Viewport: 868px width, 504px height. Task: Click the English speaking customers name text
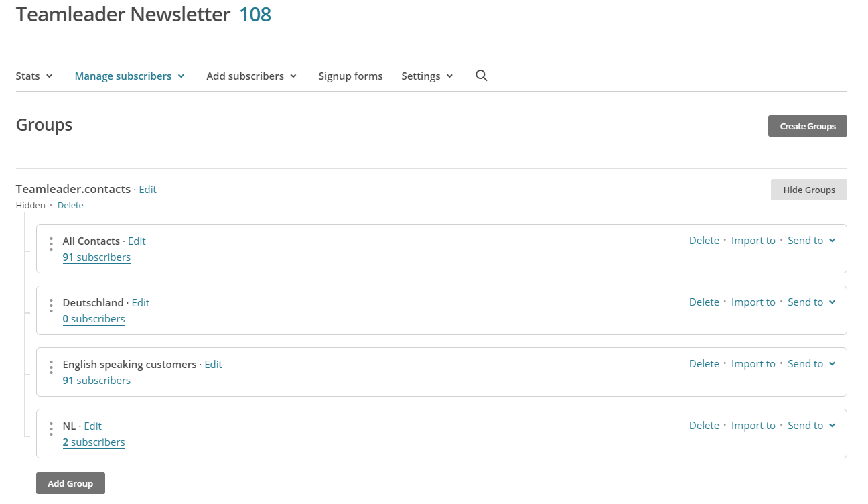(x=129, y=365)
